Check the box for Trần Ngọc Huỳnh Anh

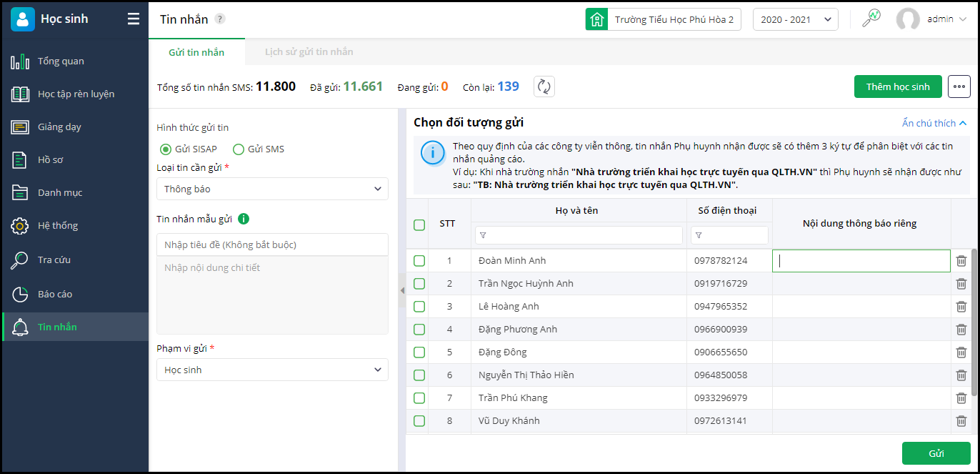tap(419, 284)
